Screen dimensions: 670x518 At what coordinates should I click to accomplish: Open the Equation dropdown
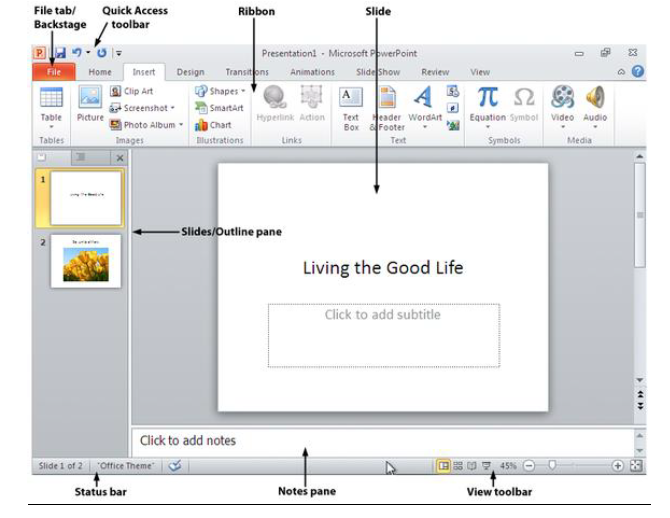pyautogui.click(x=488, y=127)
